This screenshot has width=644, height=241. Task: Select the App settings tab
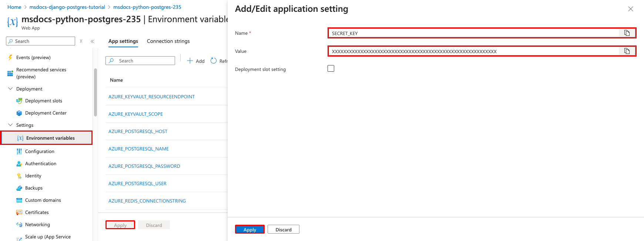pyautogui.click(x=123, y=41)
